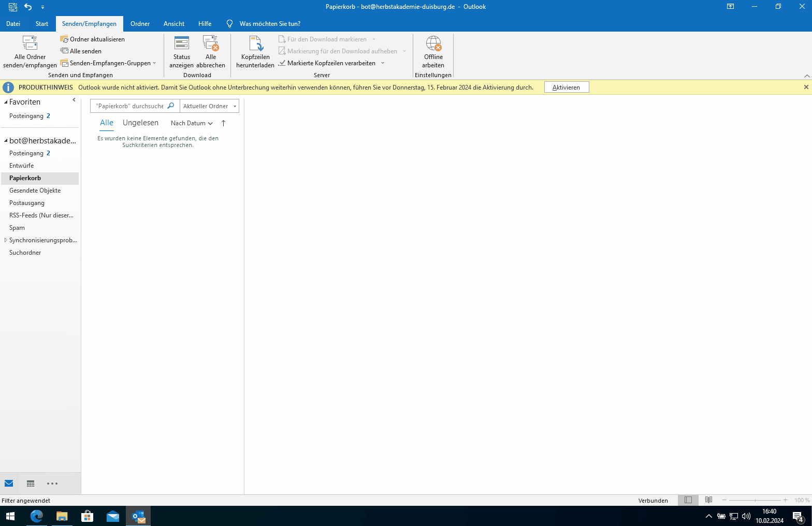Click Status anzeigen icon
Screen dimensions: 812x526
click(x=182, y=43)
